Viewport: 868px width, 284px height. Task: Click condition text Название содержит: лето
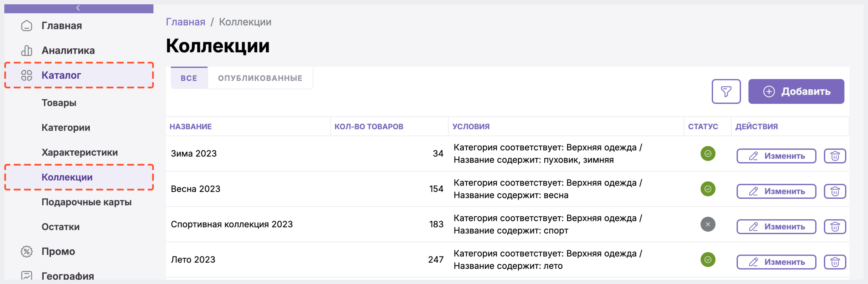click(x=508, y=266)
